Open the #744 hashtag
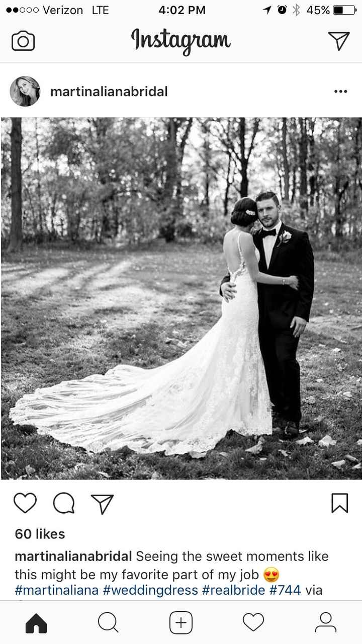Viewport: 362px width, 644px height. (285, 590)
